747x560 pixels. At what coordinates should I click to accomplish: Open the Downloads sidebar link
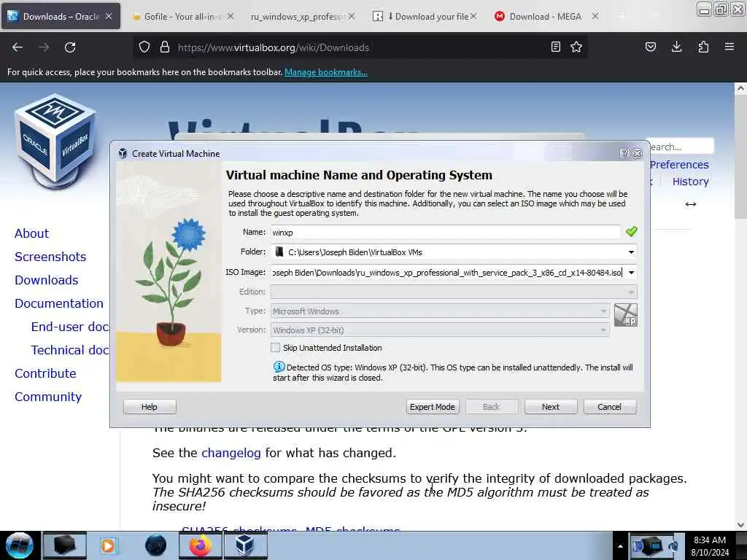[46, 280]
